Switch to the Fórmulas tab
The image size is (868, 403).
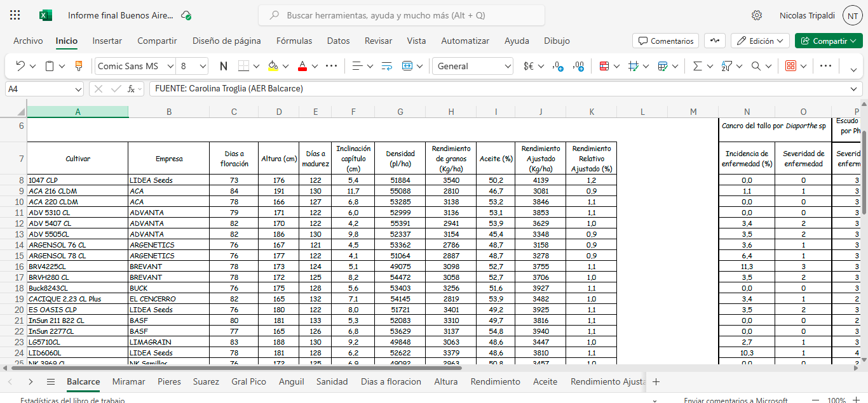click(294, 41)
